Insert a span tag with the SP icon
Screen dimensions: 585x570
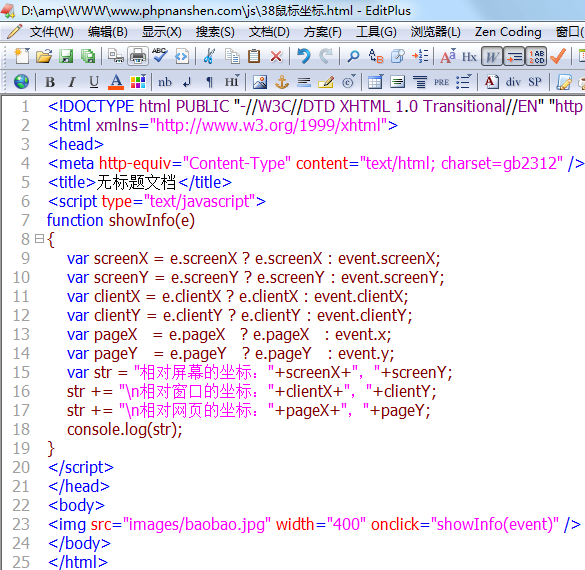pos(535,82)
